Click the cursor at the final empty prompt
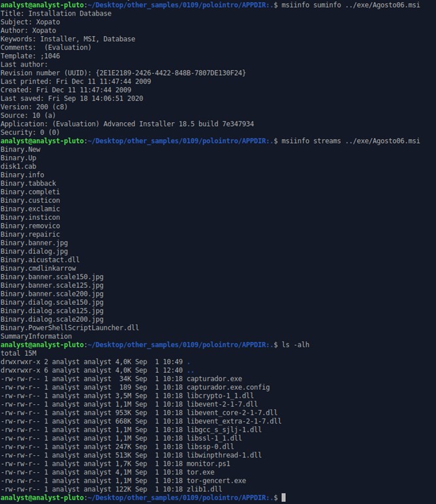The image size is (436, 504). (285, 498)
